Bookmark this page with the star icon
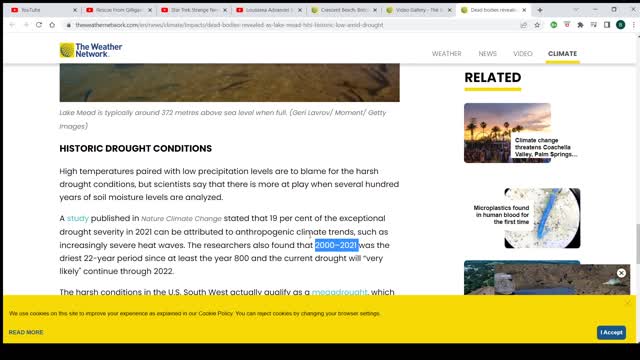The image size is (640, 360). coord(537,25)
